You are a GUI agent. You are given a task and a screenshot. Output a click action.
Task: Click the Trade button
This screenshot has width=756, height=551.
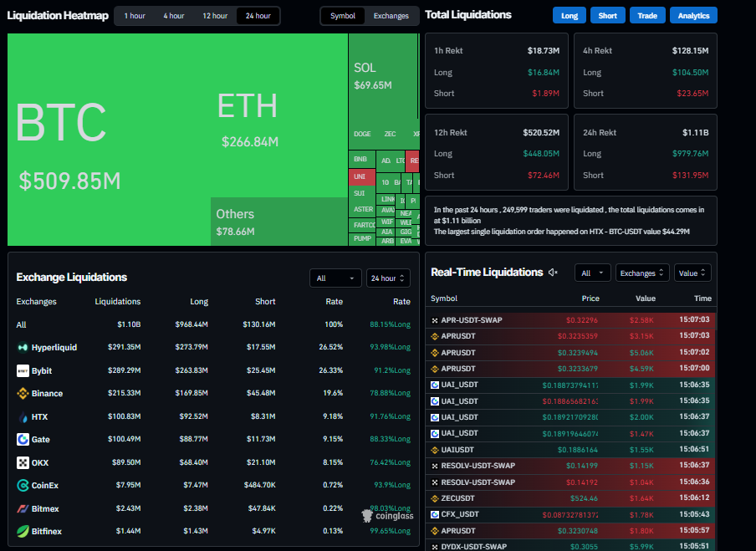pos(646,15)
